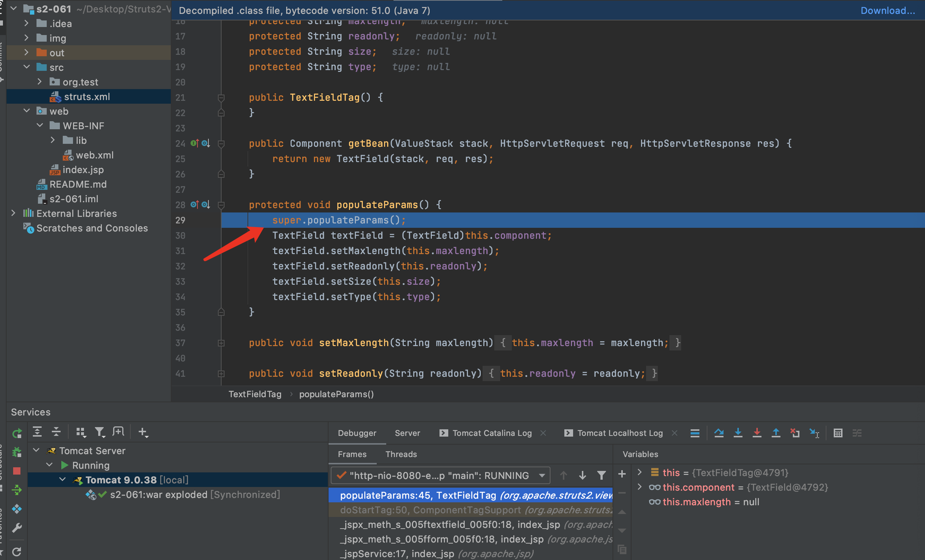This screenshot has height=560, width=925.
Task: Click the Step Over debugger icon
Action: pyautogui.click(x=719, y=433)
